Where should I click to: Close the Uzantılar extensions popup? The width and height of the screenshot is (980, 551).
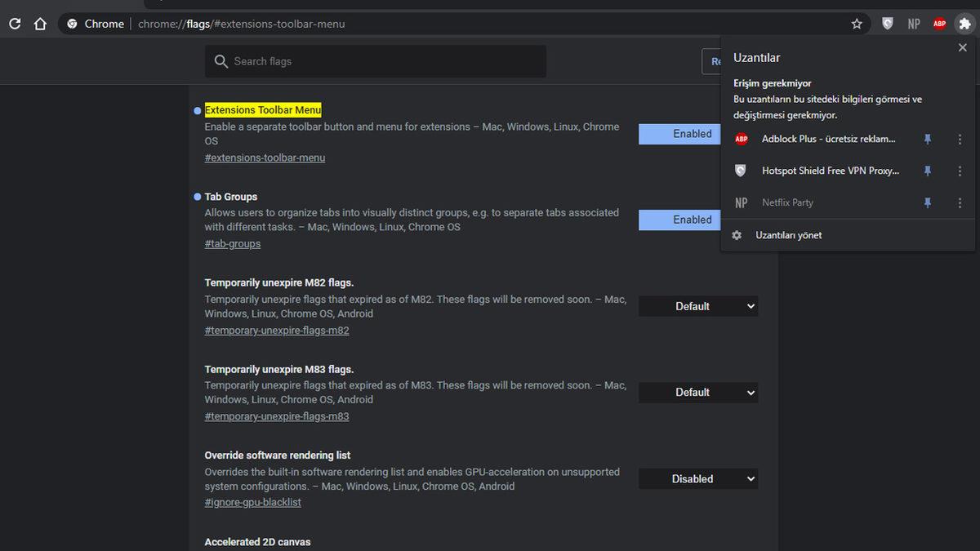(962, 48)
